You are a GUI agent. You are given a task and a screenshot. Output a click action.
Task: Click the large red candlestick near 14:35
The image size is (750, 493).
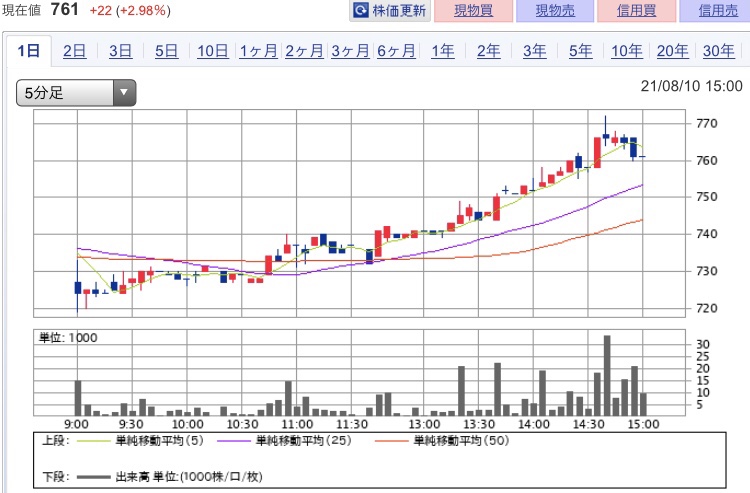[x=597, y=153]
